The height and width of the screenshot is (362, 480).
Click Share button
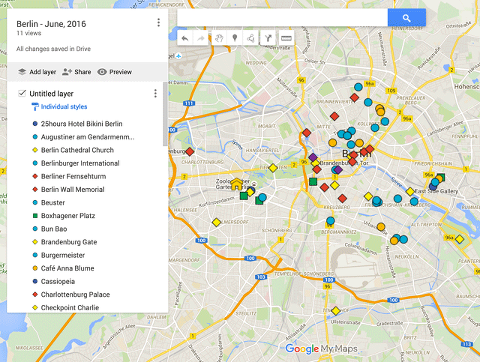pos(77,72)
